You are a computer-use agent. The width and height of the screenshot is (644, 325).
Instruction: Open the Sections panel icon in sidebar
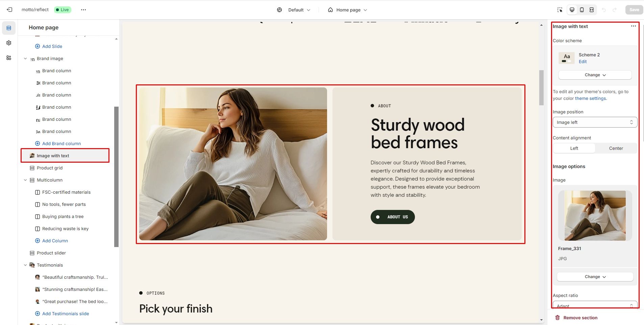coord(9,28)
